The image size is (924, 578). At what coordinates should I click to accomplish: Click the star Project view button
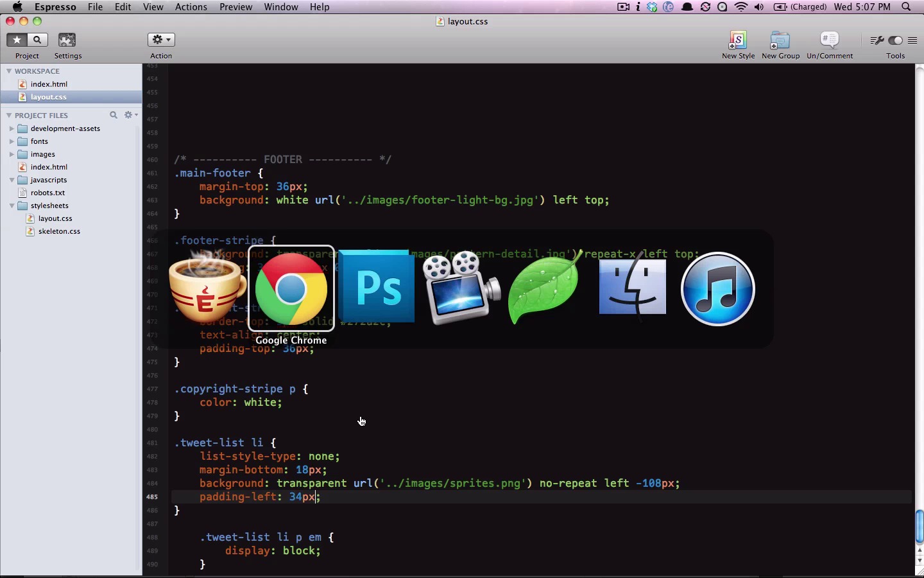[x=17, y=40]
